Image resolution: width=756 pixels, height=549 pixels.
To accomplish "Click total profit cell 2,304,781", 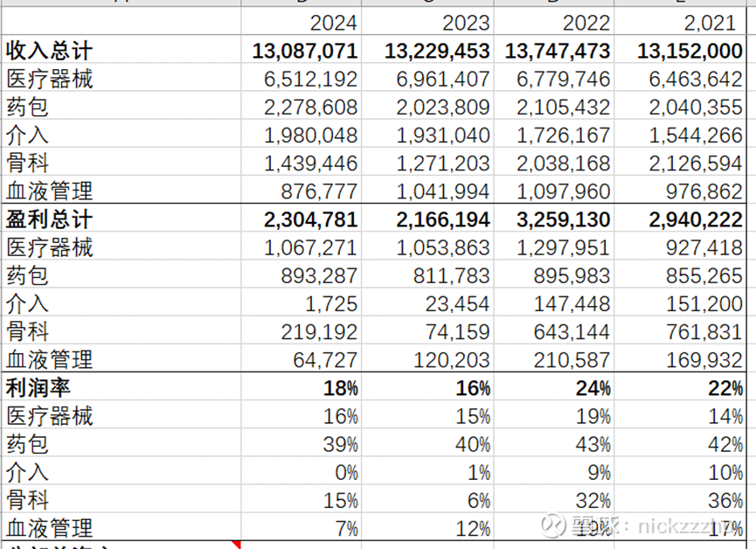I will [302, 219].
